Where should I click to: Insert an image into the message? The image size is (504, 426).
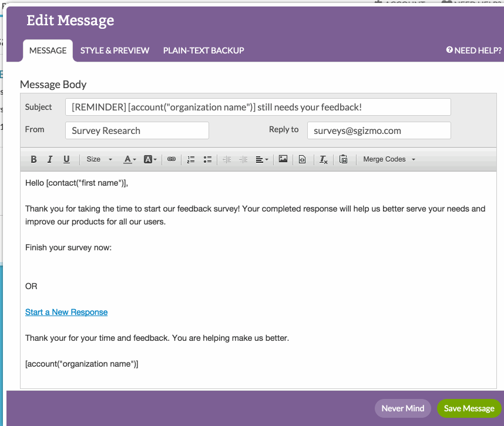[x=283, y=159]
